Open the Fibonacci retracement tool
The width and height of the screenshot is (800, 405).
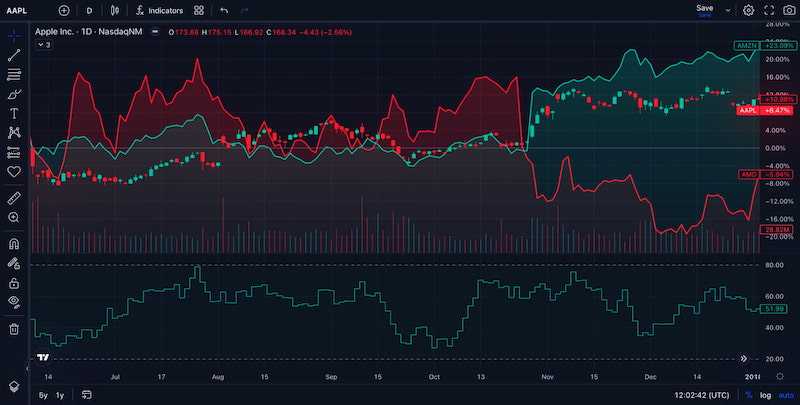[x=14, y=74]
